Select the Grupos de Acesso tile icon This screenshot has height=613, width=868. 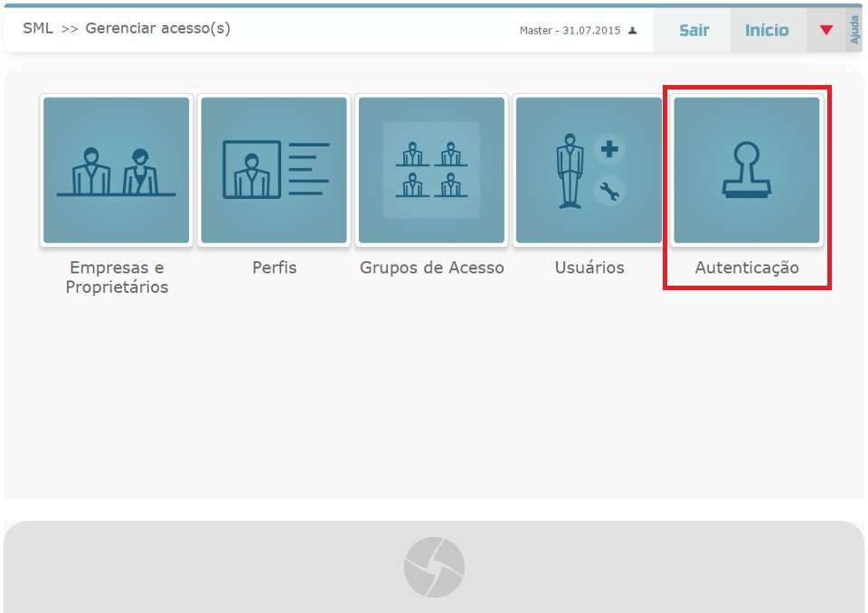tap(431, 170)
